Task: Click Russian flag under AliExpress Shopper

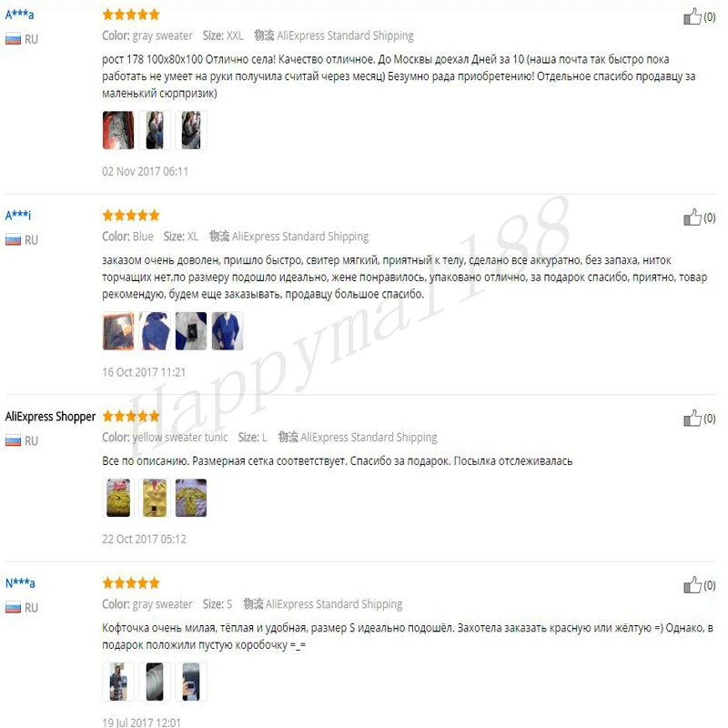Action: point(13,440)
